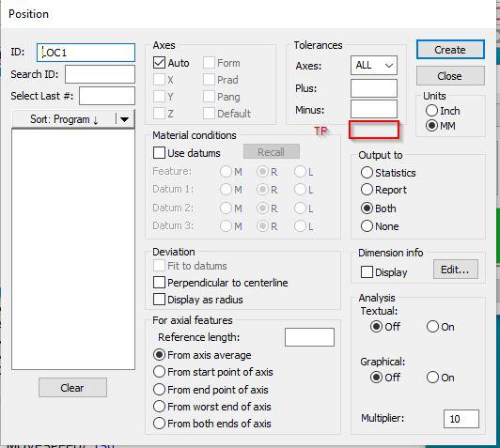Image resolution: width=500 pixels, height=448 pixels.
Task: Set output to None
Action: pos(367,226)
